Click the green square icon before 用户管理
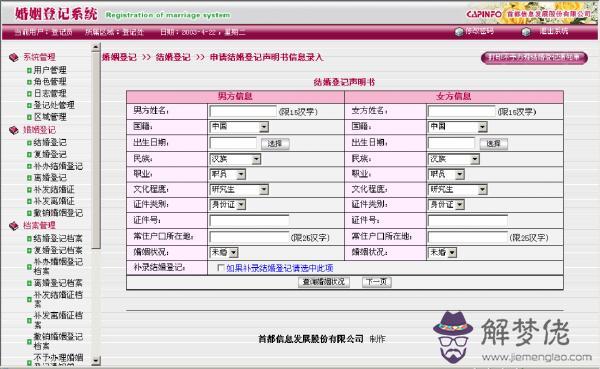 29,70
